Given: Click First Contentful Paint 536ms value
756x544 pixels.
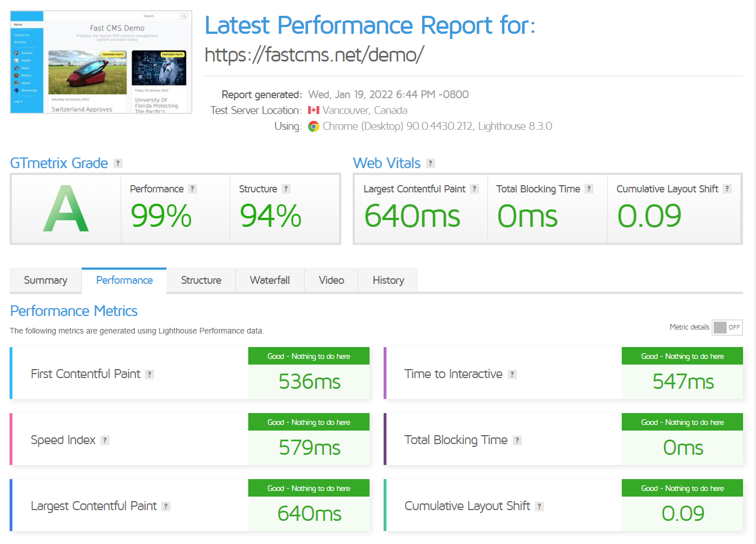Looking at the screenshot, I should pos(309,382).
